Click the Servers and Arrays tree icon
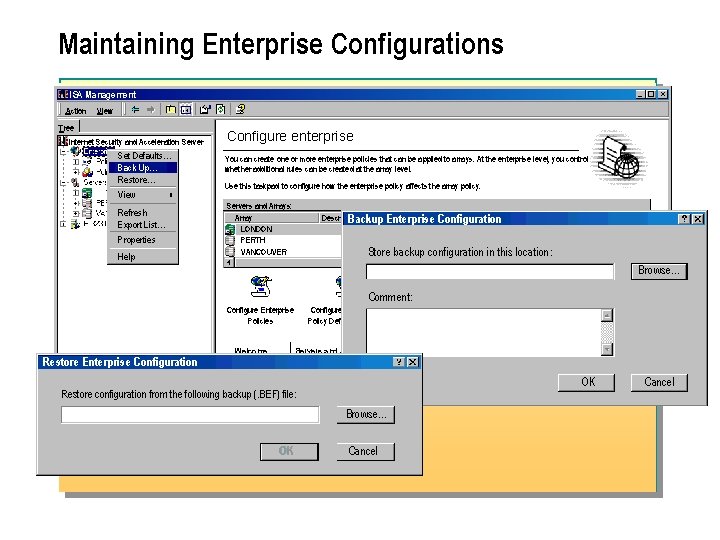720x540 pixels. [x=75, y=182]
